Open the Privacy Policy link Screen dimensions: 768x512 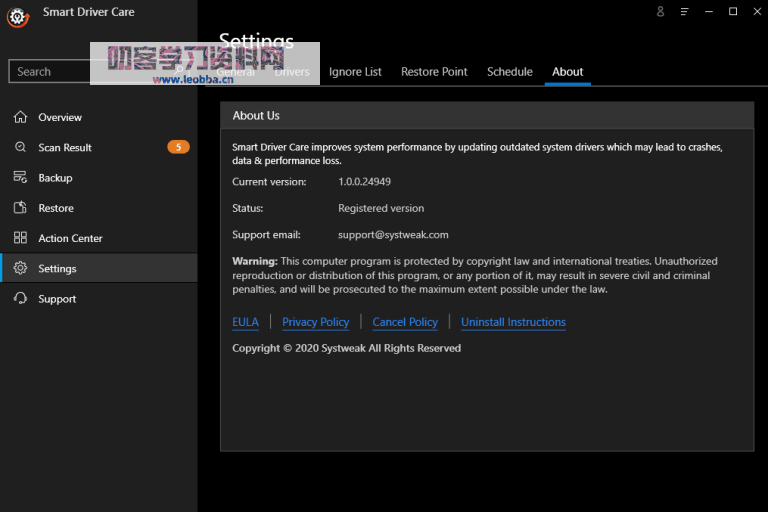point(315,322)
